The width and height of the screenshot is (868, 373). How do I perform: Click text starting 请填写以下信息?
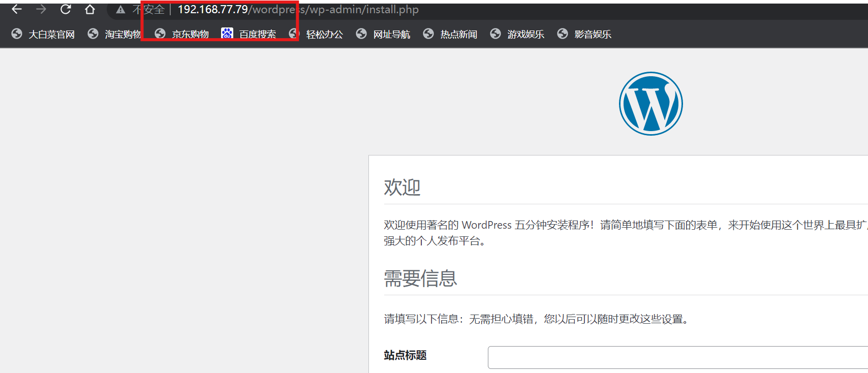point(538,319)
